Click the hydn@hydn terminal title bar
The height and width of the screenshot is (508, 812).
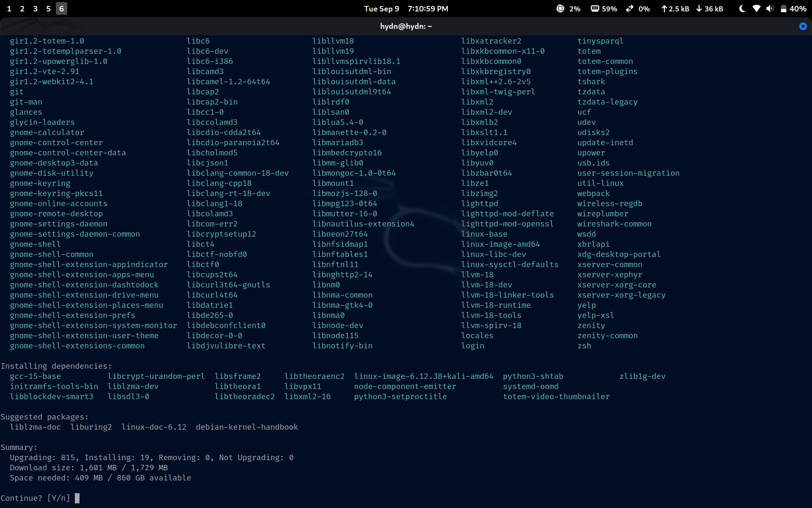tap(406, 26)
